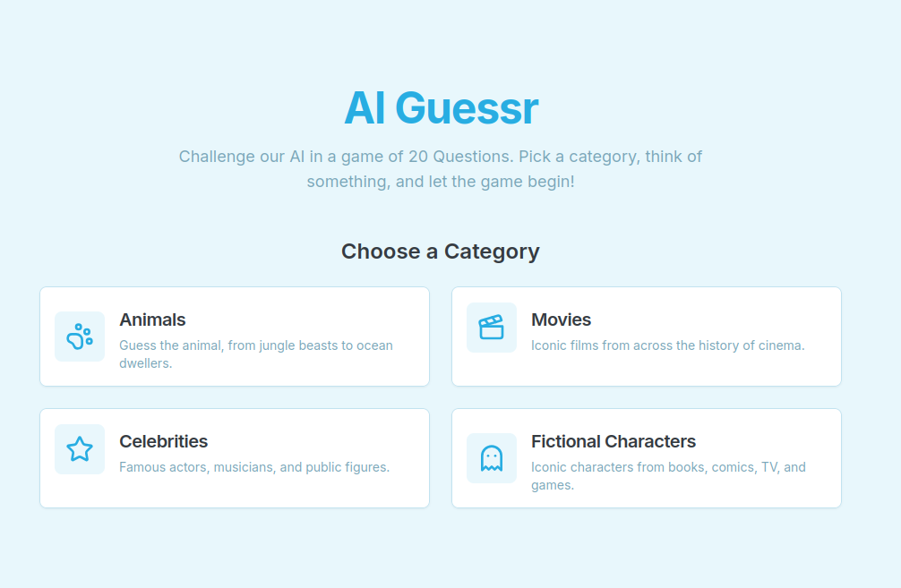Open the Fictional Characters category title
Viewport: 901px width, 588px height.
click(x=613, y=441)
